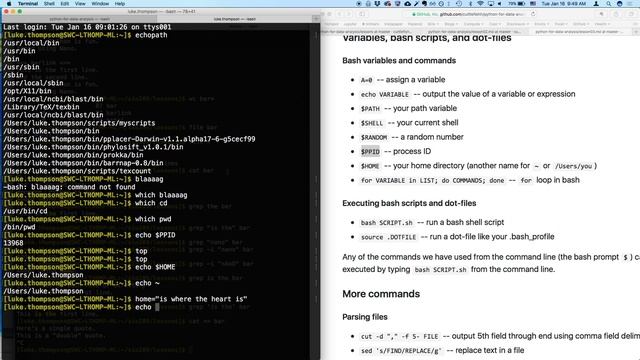640x360 pixels.
Task: Switch to the python-for-data-analysis terminal tab
Action: 80,19
